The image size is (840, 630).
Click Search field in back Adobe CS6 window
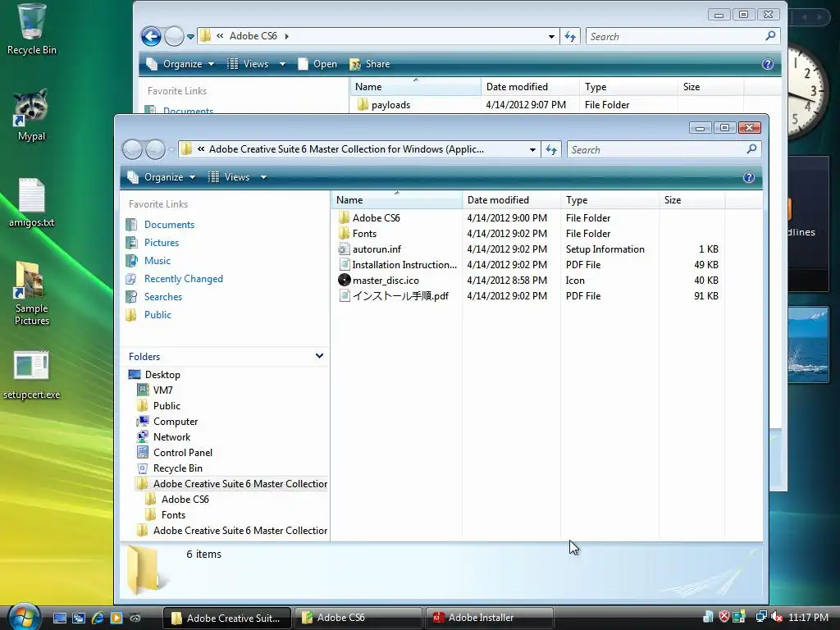[x=682, y=36]
